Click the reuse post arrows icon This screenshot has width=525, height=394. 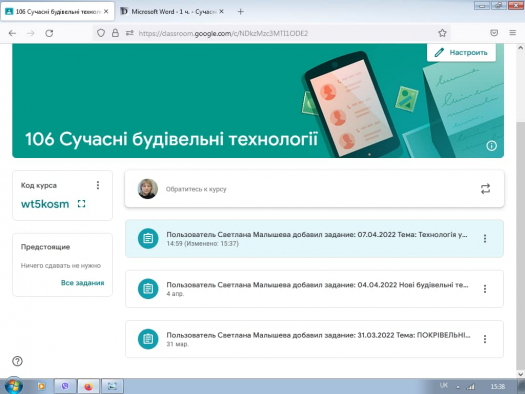(485, 189)
